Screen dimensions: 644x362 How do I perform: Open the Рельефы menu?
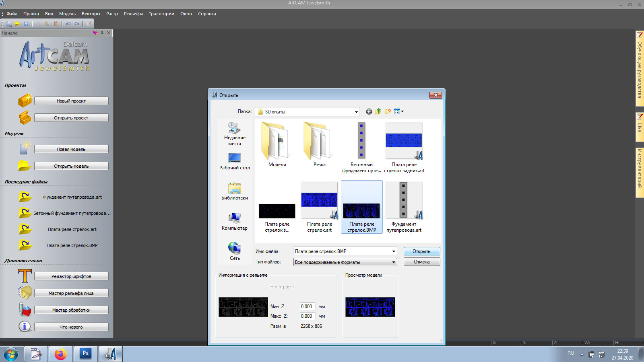[133, 14]
